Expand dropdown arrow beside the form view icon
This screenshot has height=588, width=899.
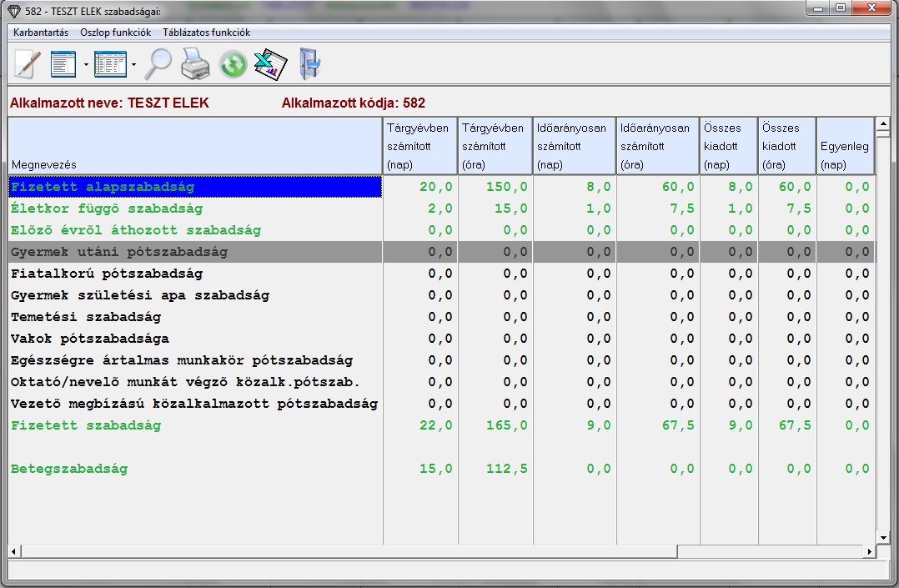pyautogui.click(x=86, y=65)
